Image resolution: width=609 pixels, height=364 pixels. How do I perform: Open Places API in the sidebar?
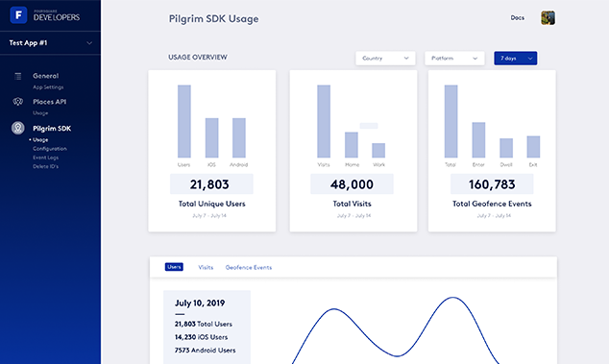[49, 102]
